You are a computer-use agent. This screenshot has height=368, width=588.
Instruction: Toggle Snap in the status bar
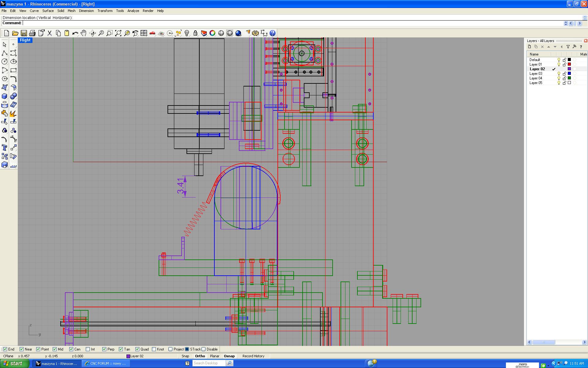pos(185,356)
